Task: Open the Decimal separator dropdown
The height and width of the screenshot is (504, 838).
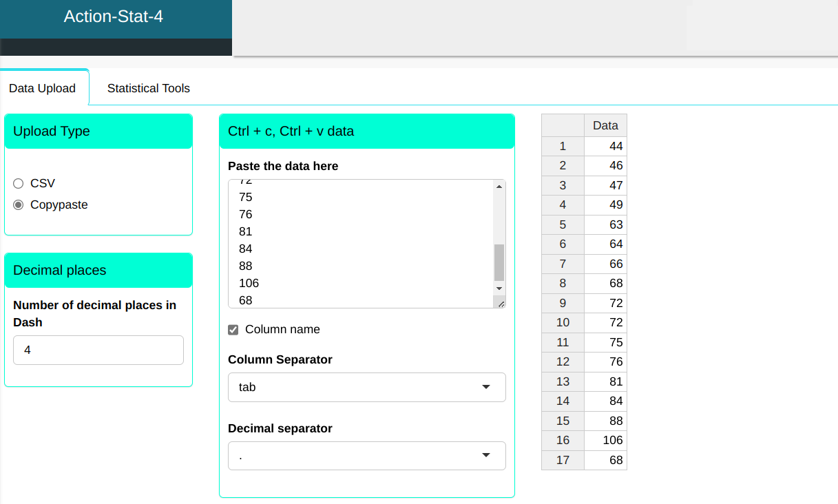Action: pos(366,456)
